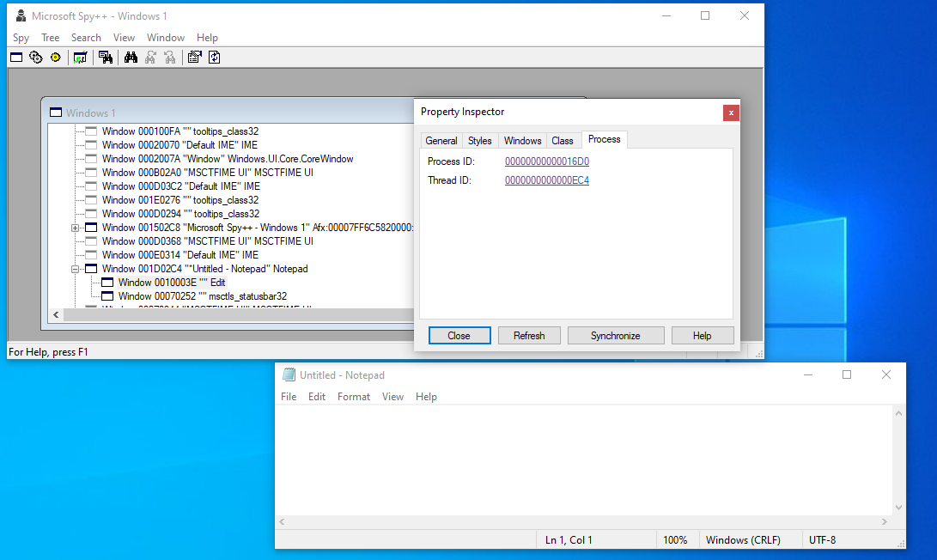Open the Spy menu
The width and height of the screenshot is (937, 560).
coord(21,38)
